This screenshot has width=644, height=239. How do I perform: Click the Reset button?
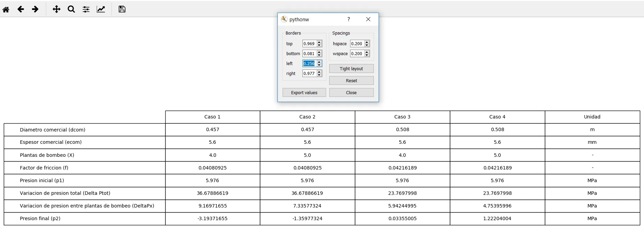tap(351, 80)
